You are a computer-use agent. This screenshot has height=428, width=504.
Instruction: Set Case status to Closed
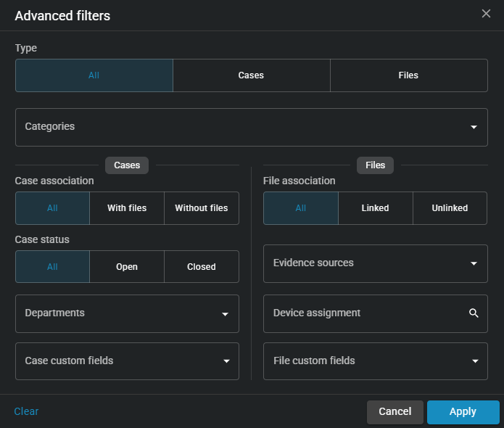pyautogui.click(x=201, y=267)
